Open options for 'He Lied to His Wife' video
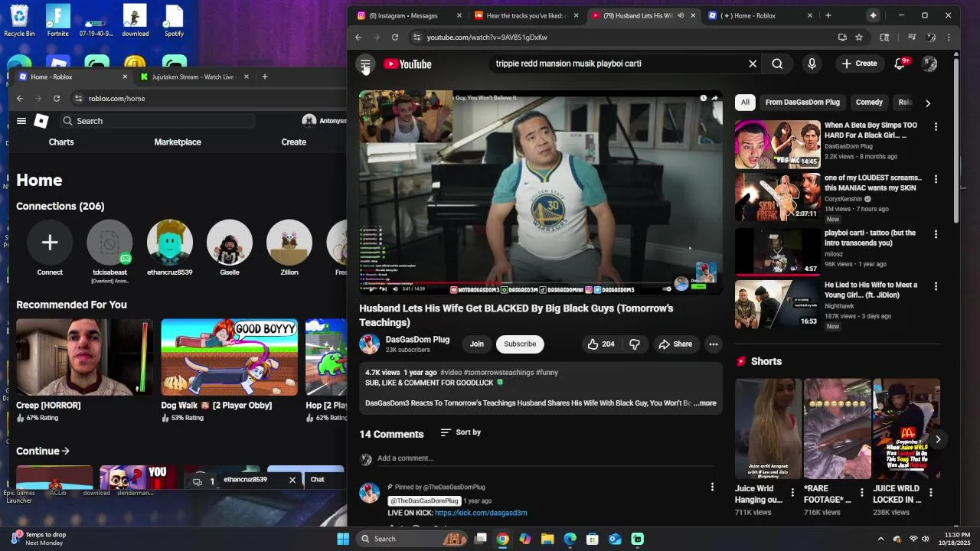This screenshot has width=980, height=551. coord(936,285)
